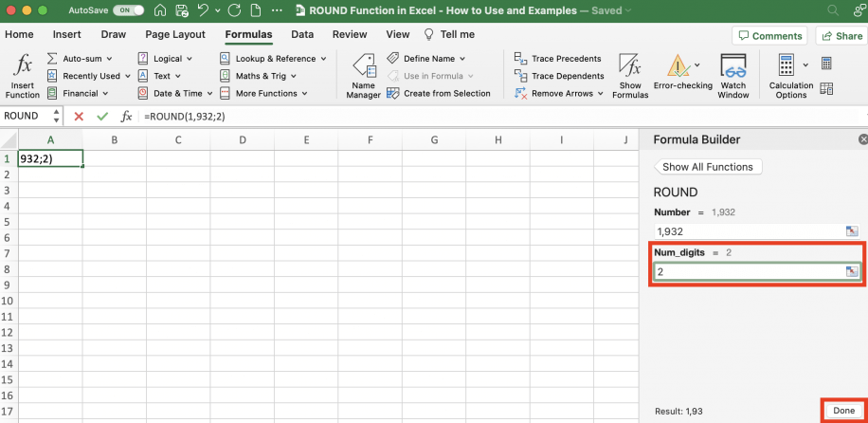868x423 pixels.
Task: Click the Num_digits range selector icon
Action: coord(851,271)
